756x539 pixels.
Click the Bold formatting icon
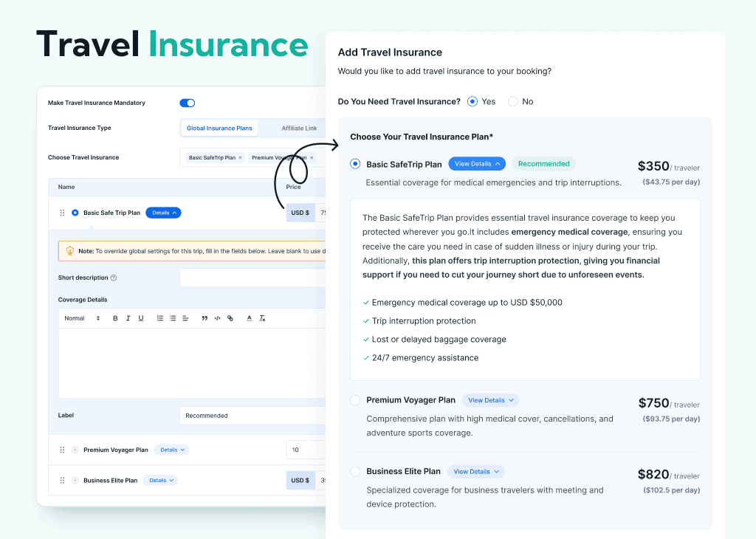115,318
